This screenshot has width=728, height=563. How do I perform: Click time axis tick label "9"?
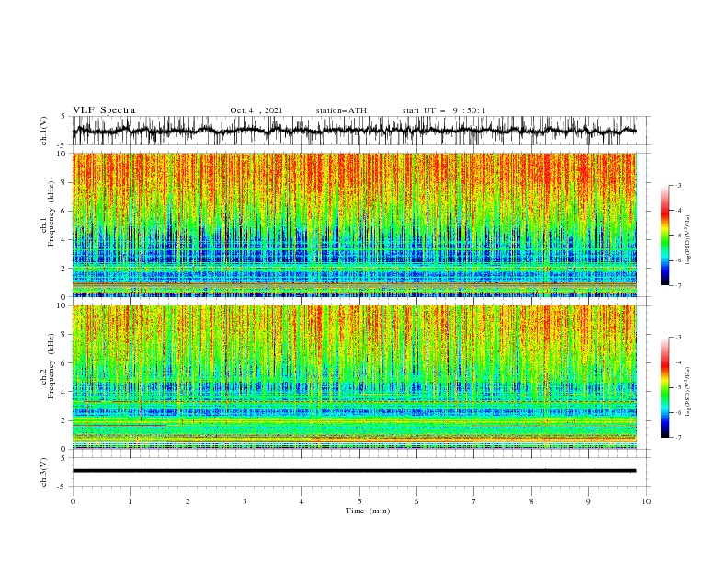588,501
